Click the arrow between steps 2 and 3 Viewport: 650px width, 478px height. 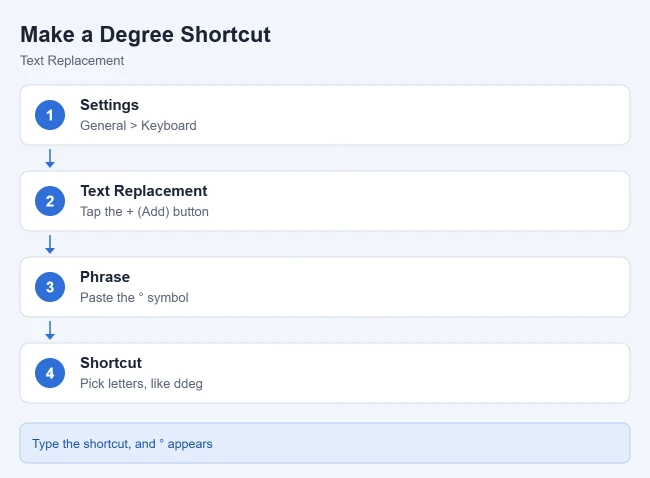coord(50,244)
